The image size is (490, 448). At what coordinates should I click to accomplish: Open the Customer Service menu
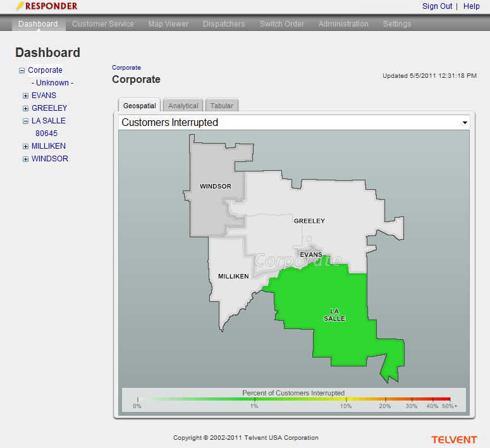[x=103, y=24]
